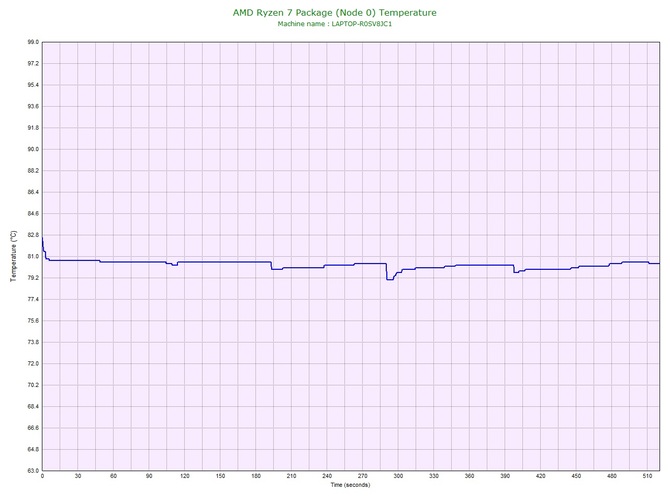Click the 99.0 y-axis tick label
670x502 pixels.
pos(33,42)
